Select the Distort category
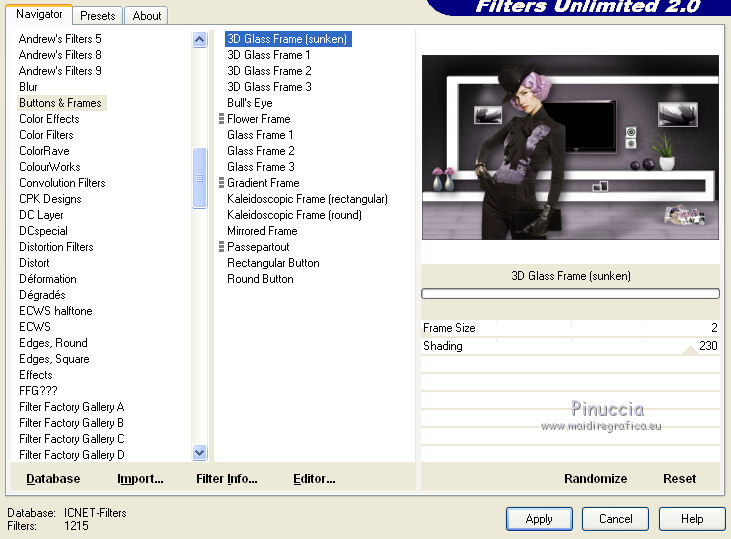Viewport: 731px width, 539px height. point(34,263)
